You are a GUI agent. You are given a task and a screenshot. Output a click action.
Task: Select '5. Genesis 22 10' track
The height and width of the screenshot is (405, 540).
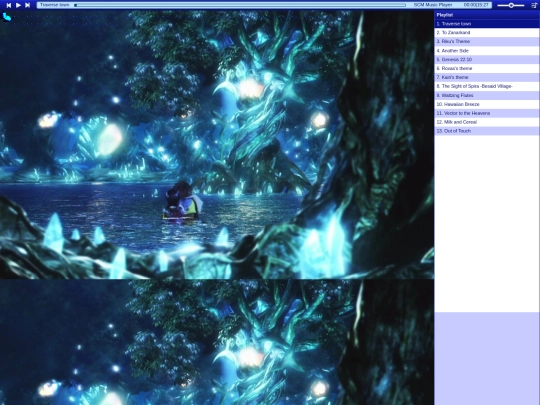point(487,59)
